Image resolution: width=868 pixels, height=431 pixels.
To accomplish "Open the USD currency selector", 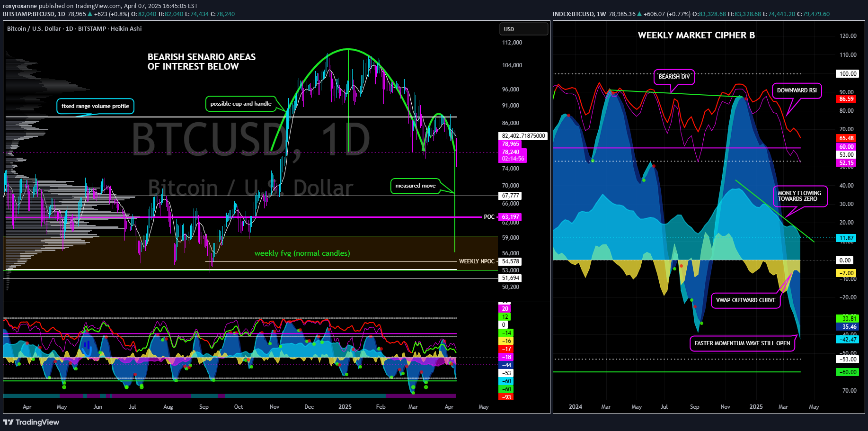I will tap(523, 29).
